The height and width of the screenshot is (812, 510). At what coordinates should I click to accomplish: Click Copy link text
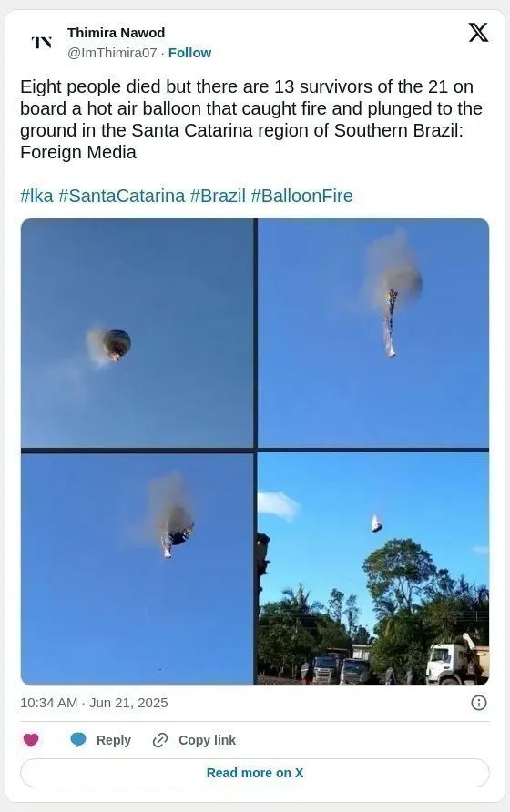207,740
